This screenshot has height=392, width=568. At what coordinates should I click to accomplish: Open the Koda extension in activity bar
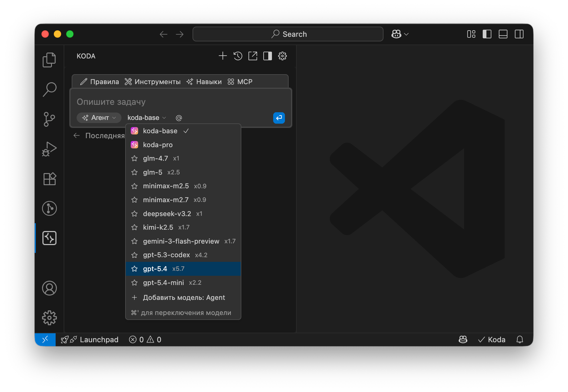(x=49, y=238)
